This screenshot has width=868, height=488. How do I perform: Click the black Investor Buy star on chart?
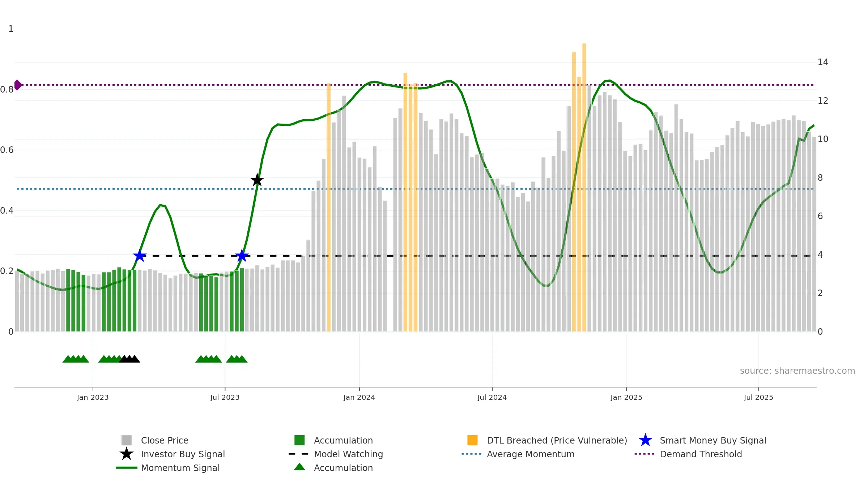pos(257,180)
